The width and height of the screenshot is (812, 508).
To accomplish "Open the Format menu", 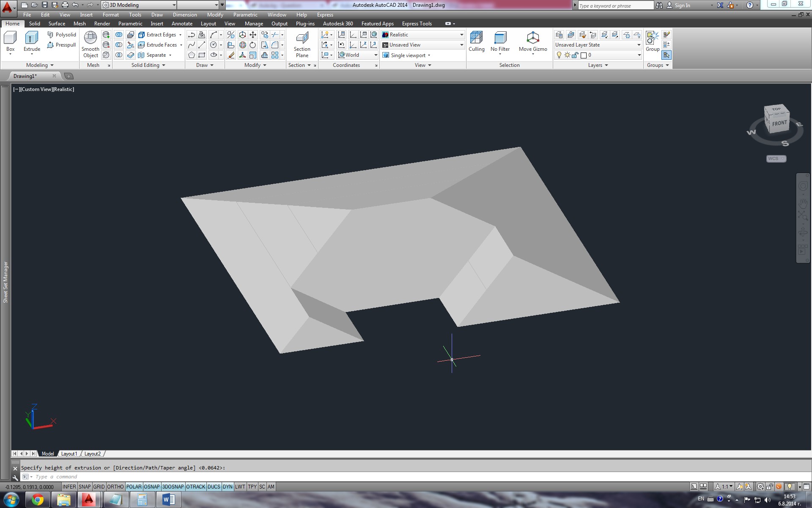I will pyautogui.click(x=110, y=15).
